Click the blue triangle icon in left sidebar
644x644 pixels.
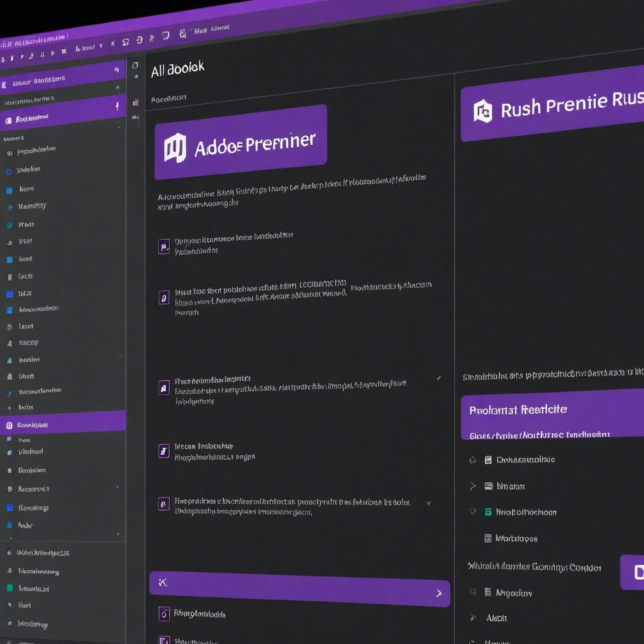point(9,360)
